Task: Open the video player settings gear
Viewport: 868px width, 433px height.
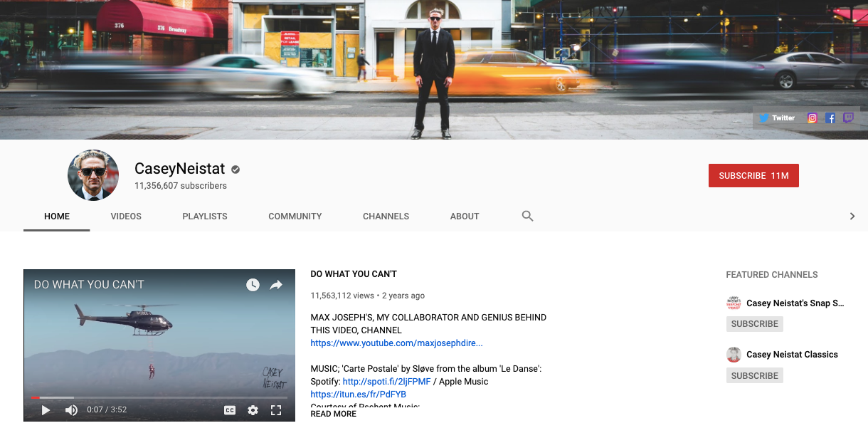Action: (x=253, y=410)
